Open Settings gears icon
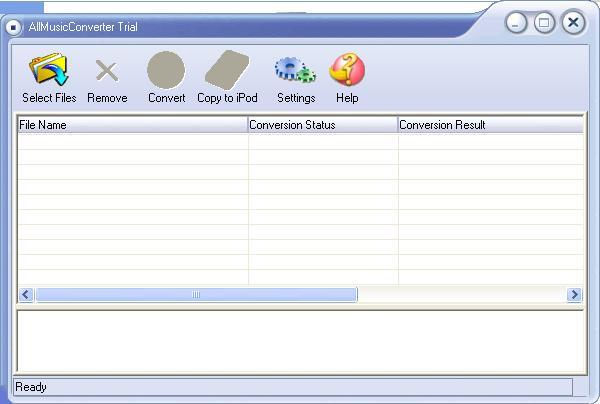Screen dimensions: 600x404 tap(295, 70)
